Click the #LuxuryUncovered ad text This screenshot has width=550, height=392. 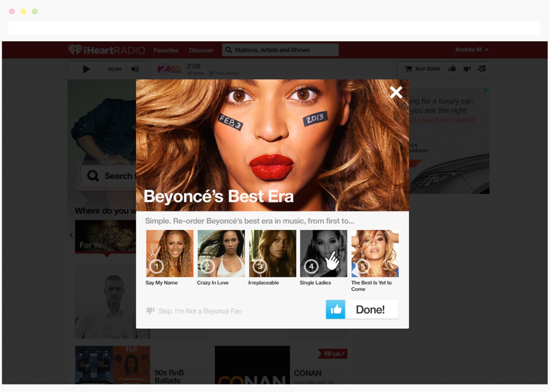click(442, 120)
